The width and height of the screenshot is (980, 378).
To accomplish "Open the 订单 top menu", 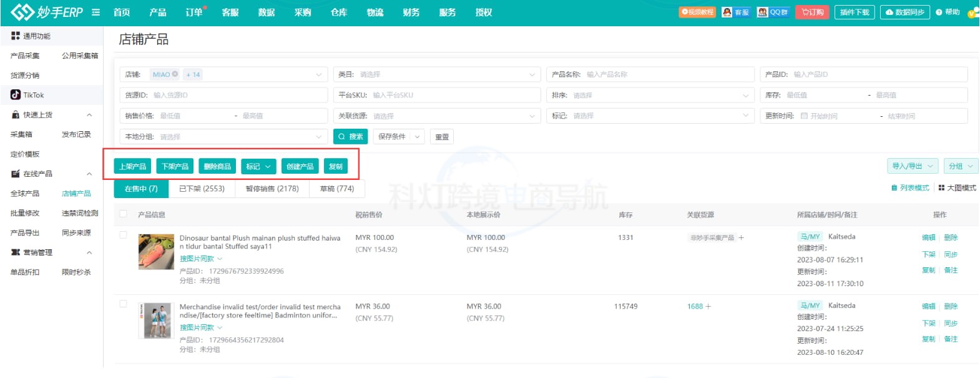I will (194, 12).
